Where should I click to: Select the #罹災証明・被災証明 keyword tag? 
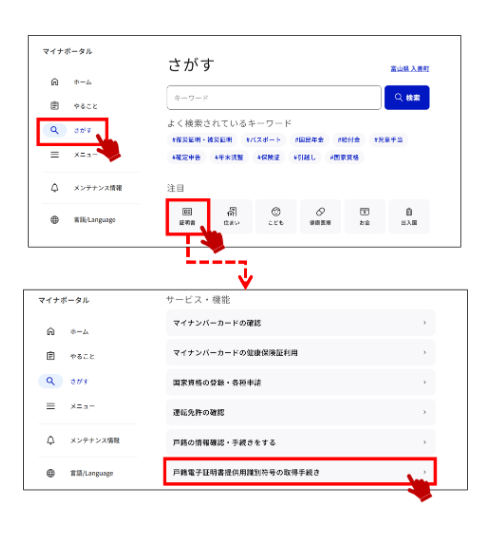click(x=202, y=140)
